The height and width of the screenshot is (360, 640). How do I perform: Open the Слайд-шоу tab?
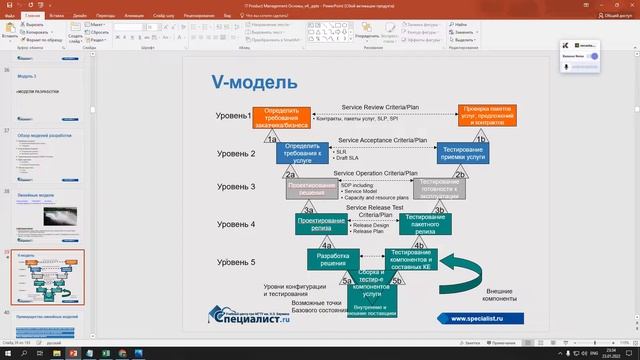[x=163, y=16]
